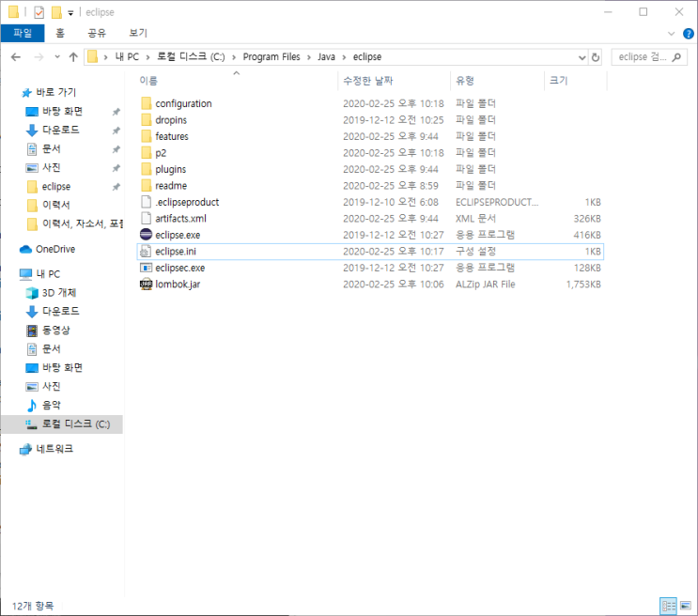Screen dimensions: 698x616
Task: Open pinned 다운로드 in quick access
Action: coord(60,130)
